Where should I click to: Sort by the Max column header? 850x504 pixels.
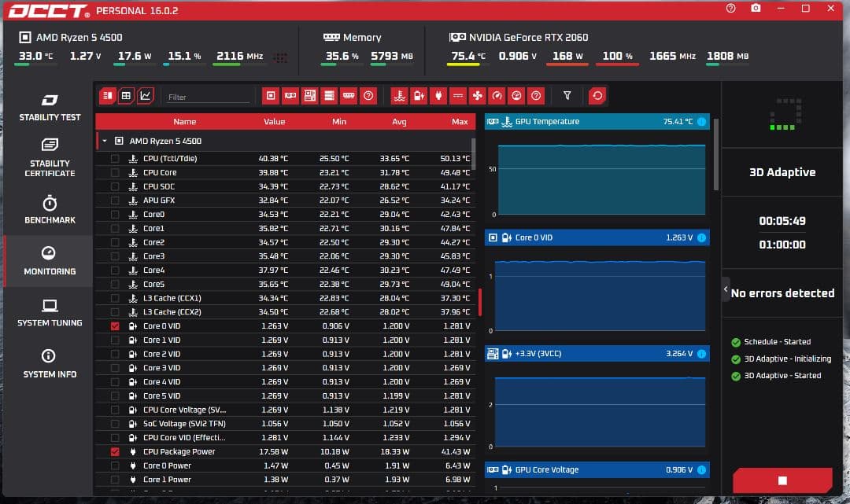460,122
